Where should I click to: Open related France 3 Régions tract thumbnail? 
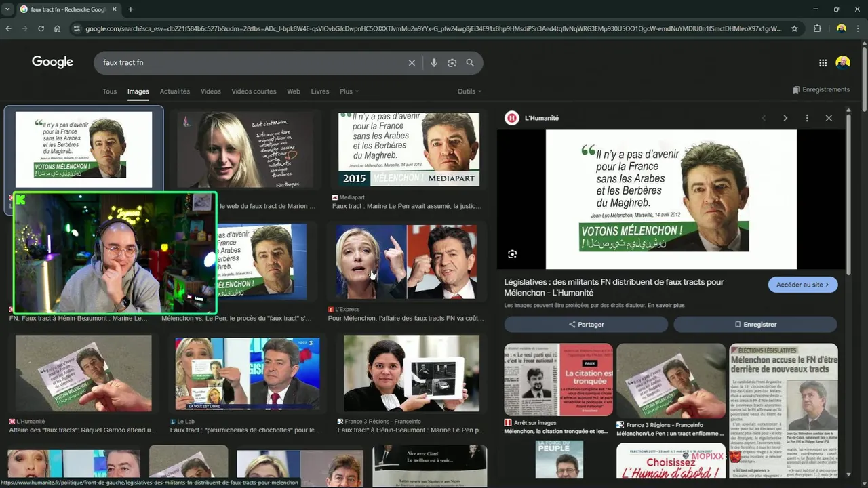[671, 381]
